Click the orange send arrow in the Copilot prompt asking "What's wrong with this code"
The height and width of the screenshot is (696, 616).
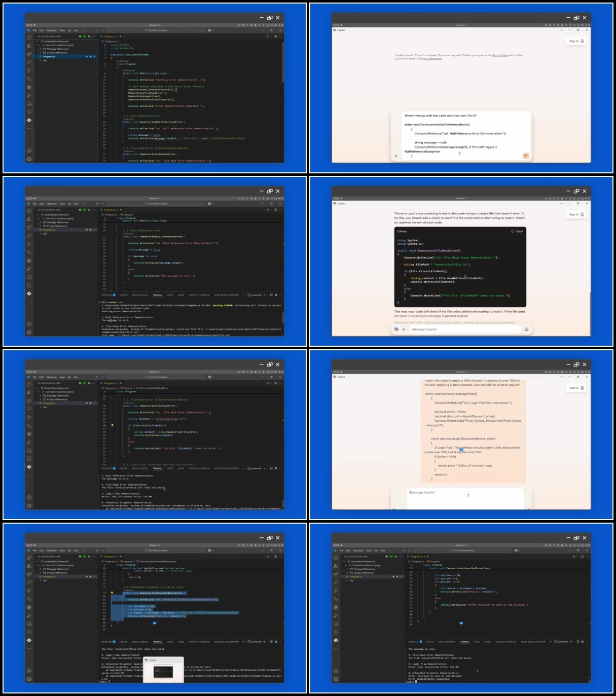tap(526, 156)
